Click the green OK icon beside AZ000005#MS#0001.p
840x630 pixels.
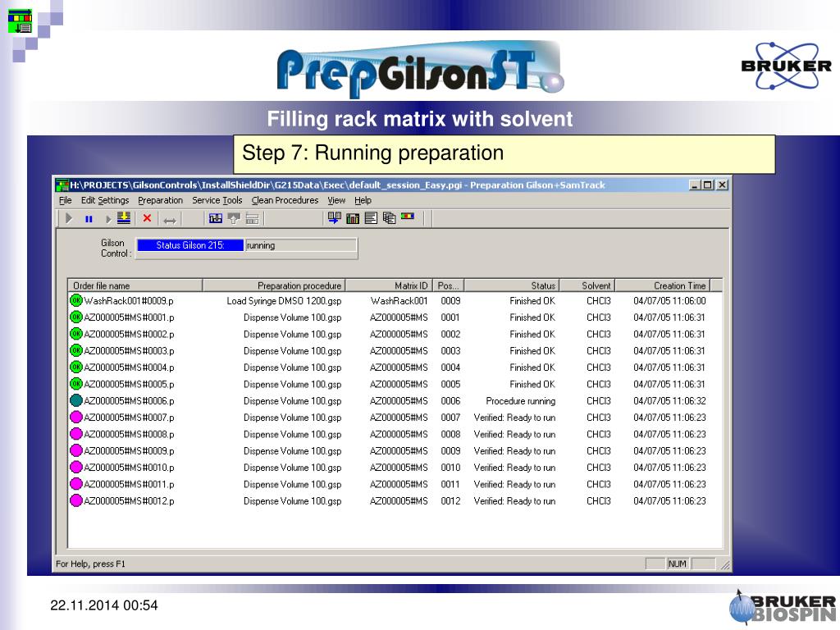(76, 317)
